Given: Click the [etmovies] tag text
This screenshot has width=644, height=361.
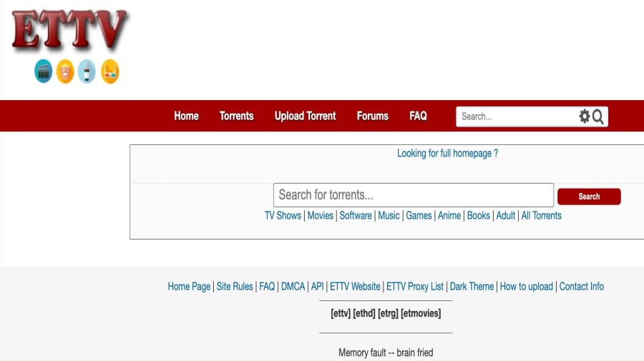Looking at the screenshot, I should click(421, 313).
